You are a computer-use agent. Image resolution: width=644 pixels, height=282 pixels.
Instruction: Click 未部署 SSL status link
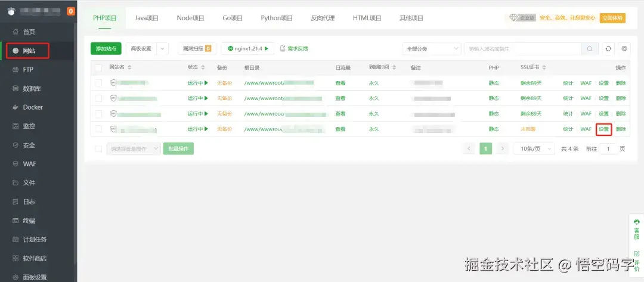tap(528, 129)
